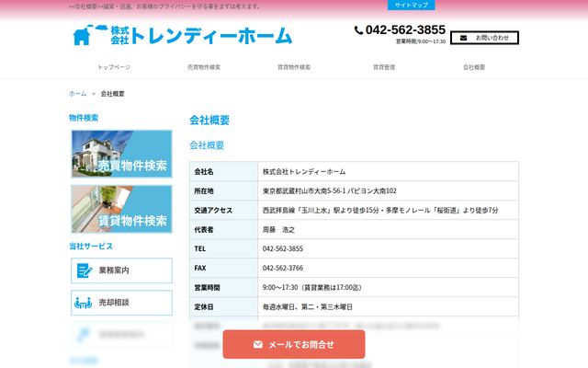588x368 pixels.
Task: Click 会社概要 text in breadcrumb
Action: (112, 94)
